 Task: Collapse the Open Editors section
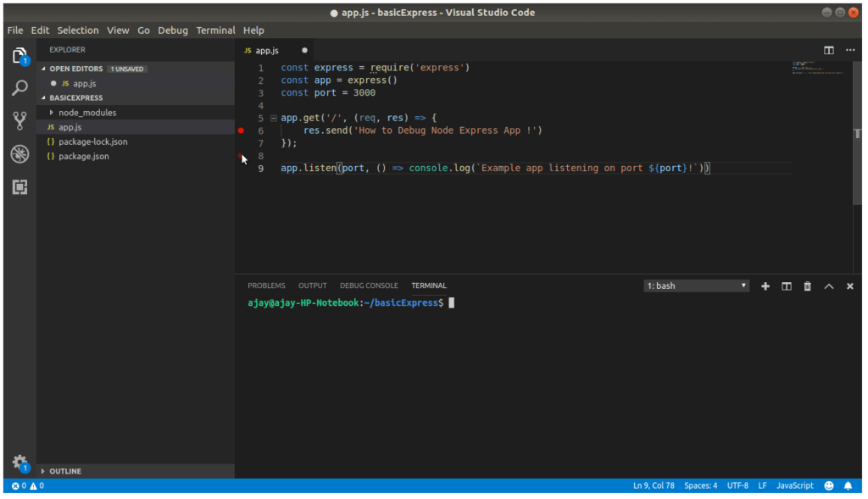click(x=44, y=69)
